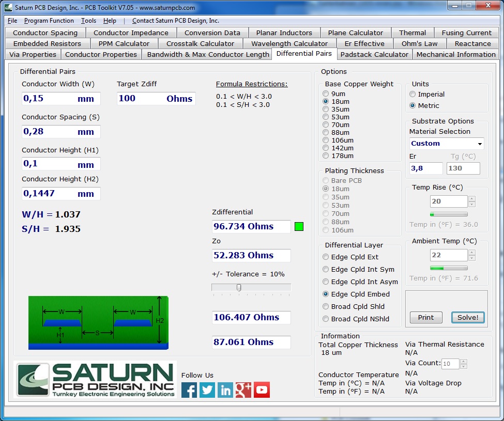Switch to Planar Inductors tab
504x421 pixels.
(x=284, y=33)
